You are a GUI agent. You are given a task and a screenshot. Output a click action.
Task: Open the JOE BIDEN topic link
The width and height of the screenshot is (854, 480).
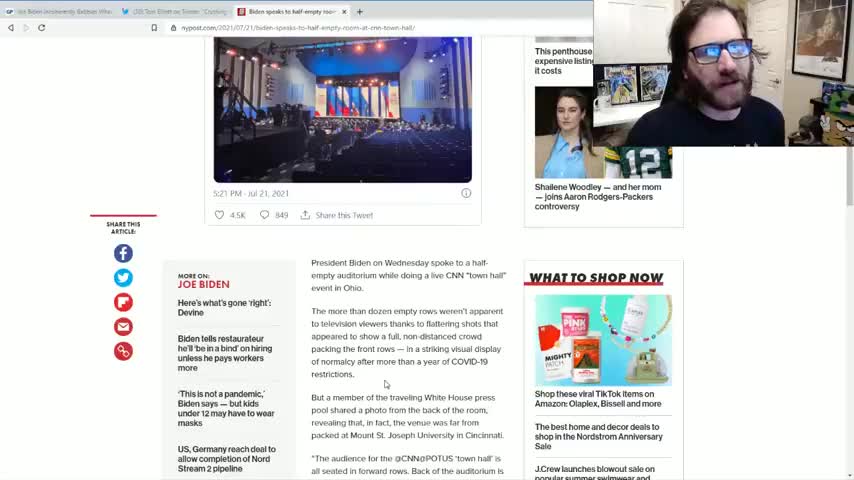pos(204,284)
